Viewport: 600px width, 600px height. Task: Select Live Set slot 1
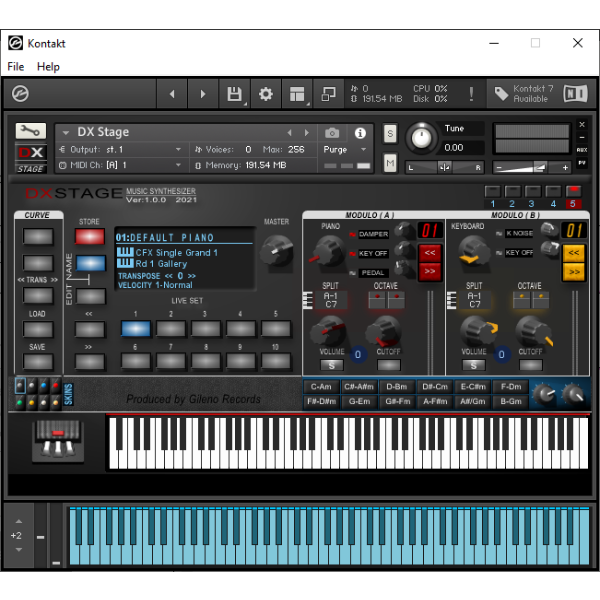point(135,329)
